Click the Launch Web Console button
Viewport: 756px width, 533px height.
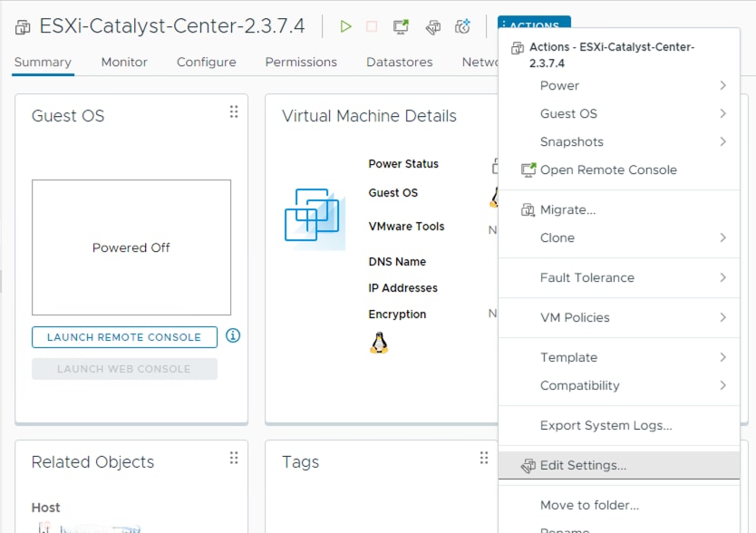coord(124,369)
